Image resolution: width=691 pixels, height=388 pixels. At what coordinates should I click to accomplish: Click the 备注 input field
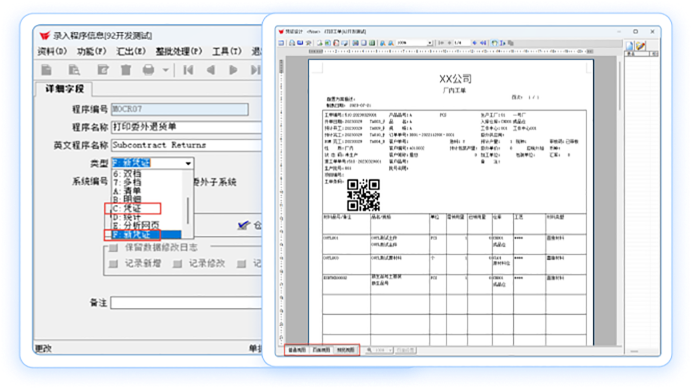(x=186, y=303)
